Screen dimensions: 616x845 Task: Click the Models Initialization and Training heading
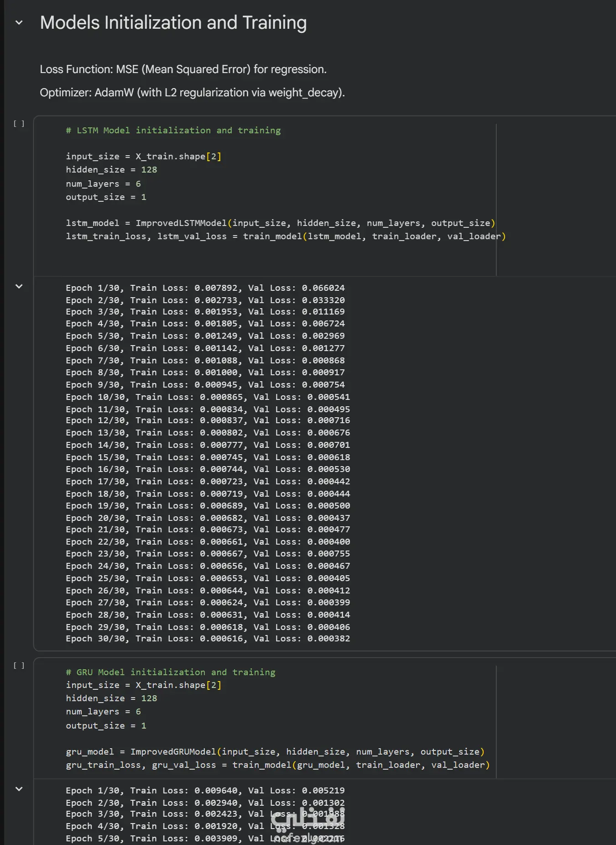[x=173, y=23]
